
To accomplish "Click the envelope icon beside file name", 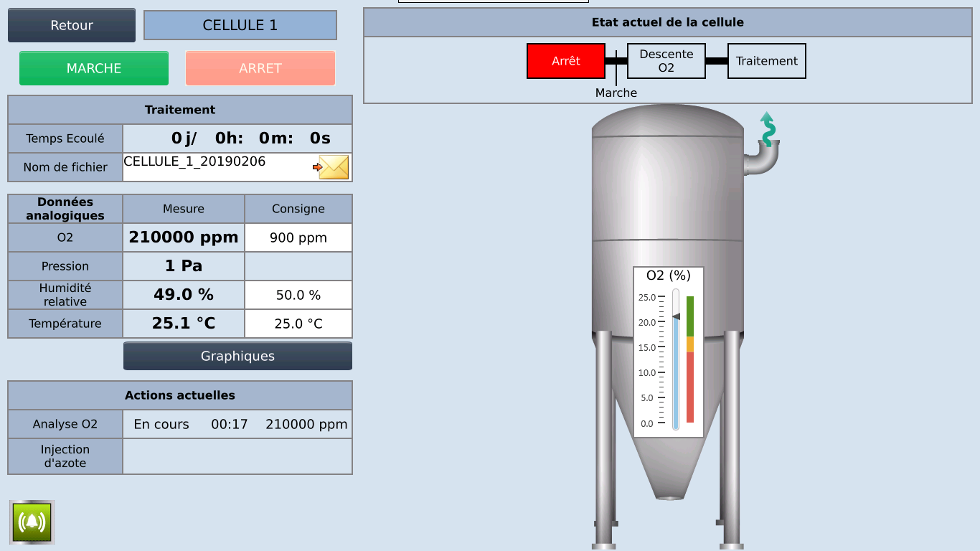I will [334, 167].
